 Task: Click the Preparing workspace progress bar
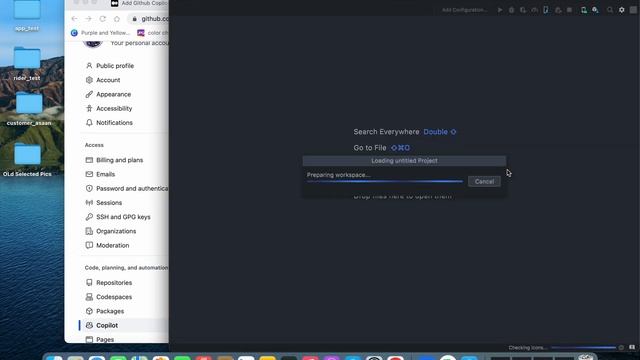pyautogui.click(x=385, y=181)
